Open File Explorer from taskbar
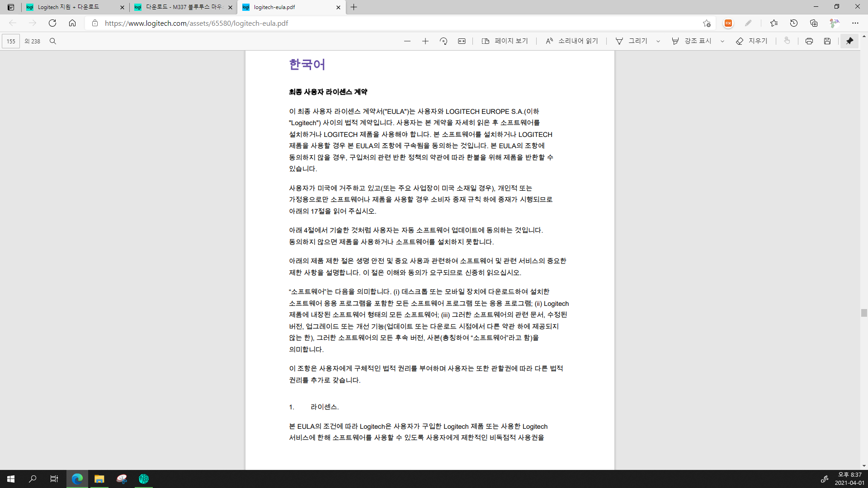The width and height of the screenshot is (868, 488). tap(99, 479)
